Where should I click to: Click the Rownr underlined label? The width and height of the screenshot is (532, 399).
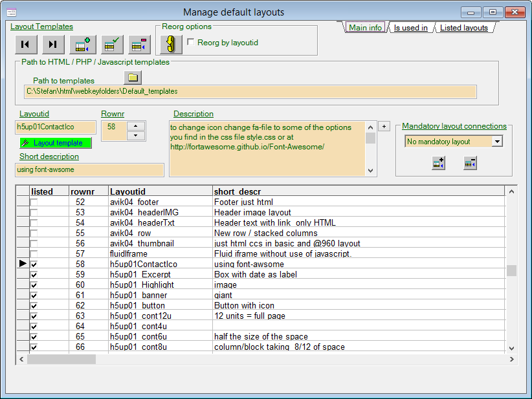(x=113, y=114)
